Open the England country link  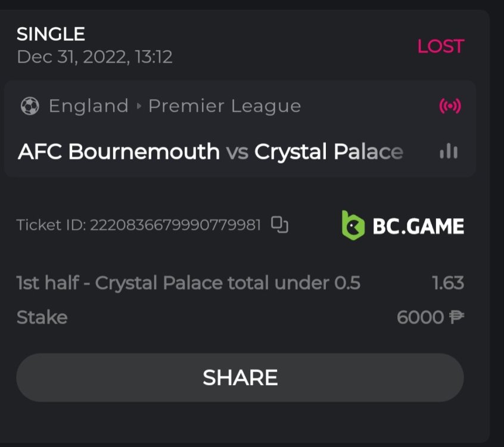pos(88,106)
